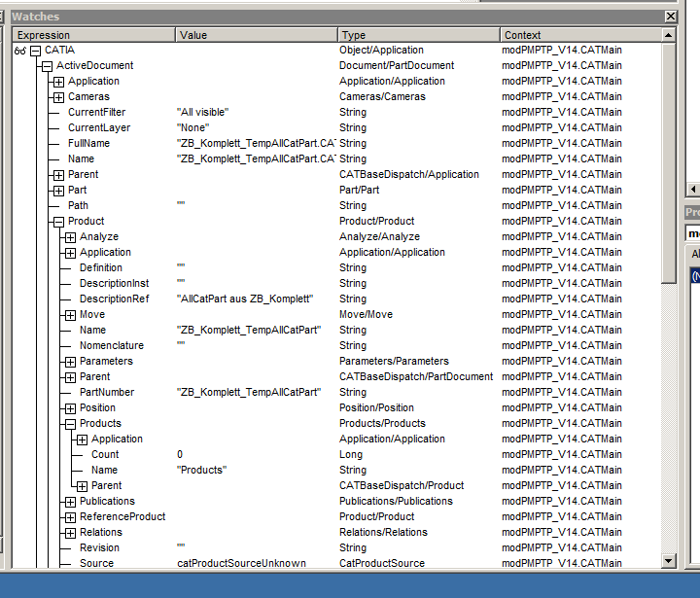Click the watch glasses icon beside CATIA
This screenshot has height=598, width=700.
[x=20, y=51]
